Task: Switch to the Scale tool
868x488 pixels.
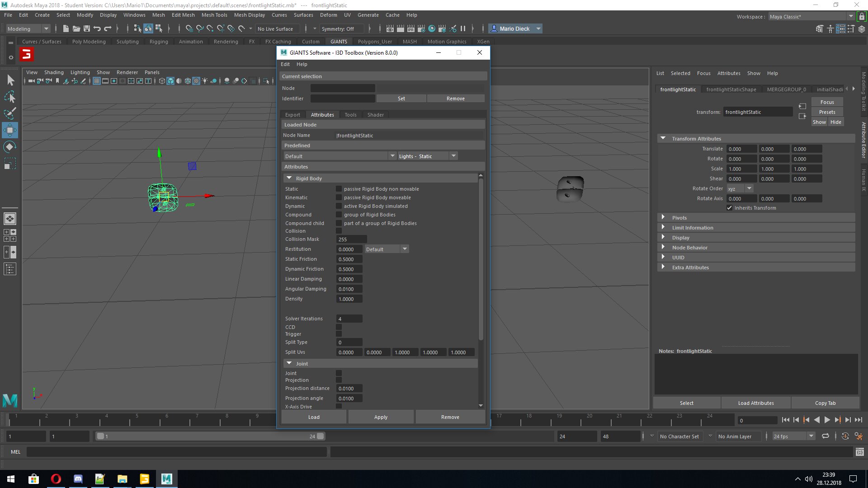Action: (10, 163)
